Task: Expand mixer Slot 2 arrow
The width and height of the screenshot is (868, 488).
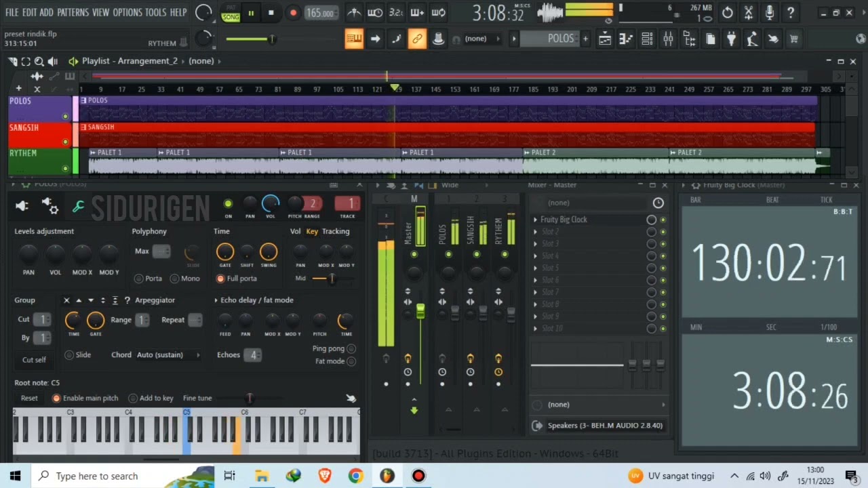Action: (x=535, y=232)
